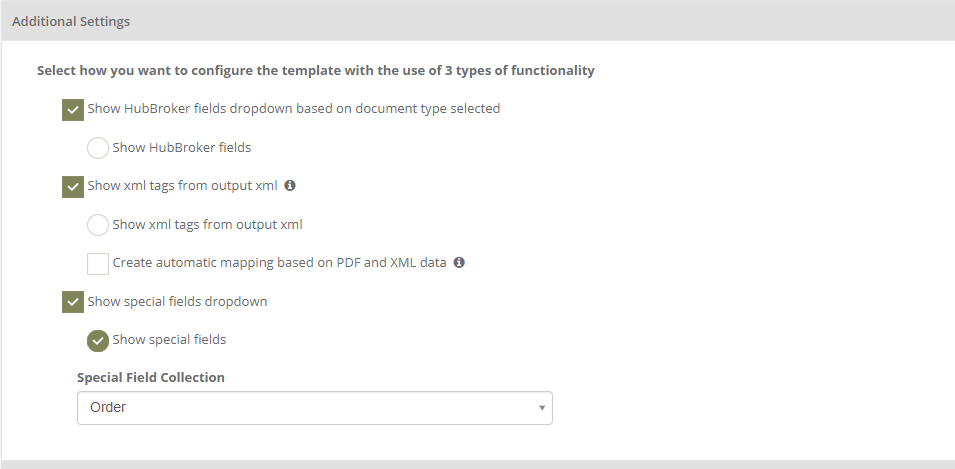Image resolution: width=955 pixels, height=469 pixels.
Task: Click the 'Show xml tags from output xml' checkbox label
Action: (x=183, y=185)
